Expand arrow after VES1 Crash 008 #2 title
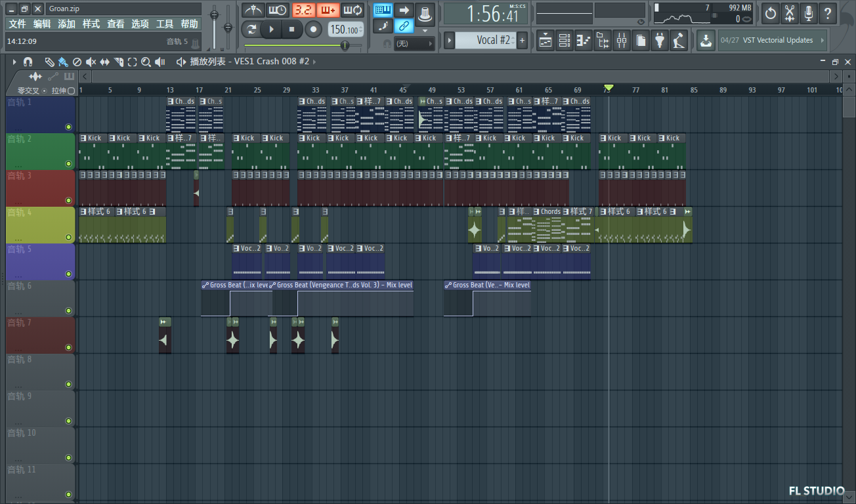 pos(315,62)
